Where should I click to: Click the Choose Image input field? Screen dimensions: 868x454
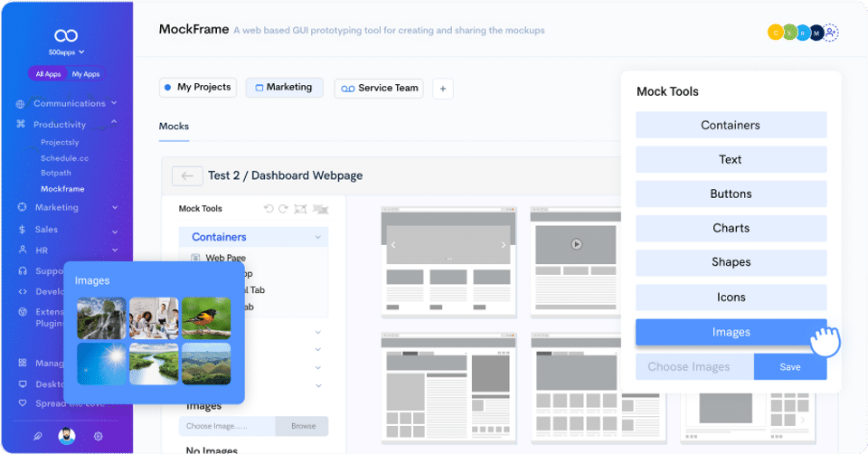tap(227, 426)
